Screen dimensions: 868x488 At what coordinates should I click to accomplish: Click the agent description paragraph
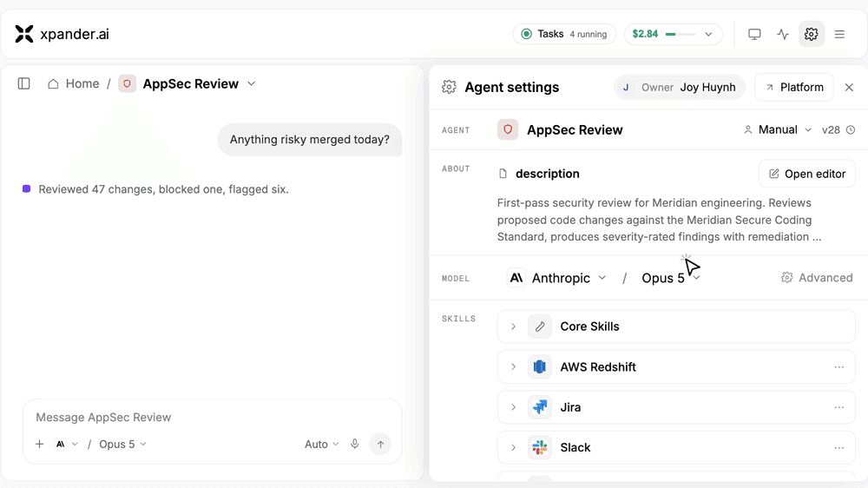tap(659, 220)
